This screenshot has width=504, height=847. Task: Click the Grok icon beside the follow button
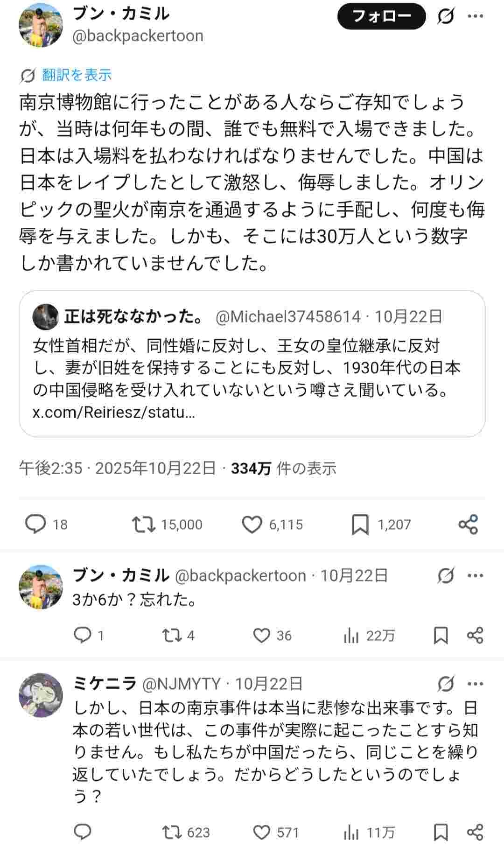click(x=446, y=17)
